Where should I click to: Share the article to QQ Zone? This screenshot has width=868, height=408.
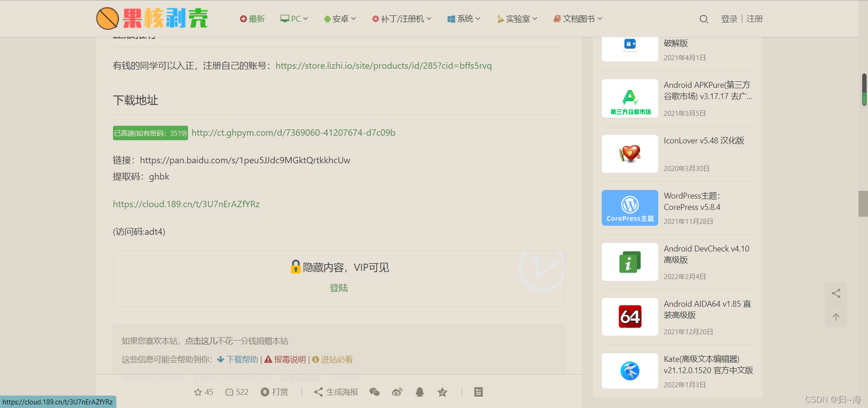[442, 392]
